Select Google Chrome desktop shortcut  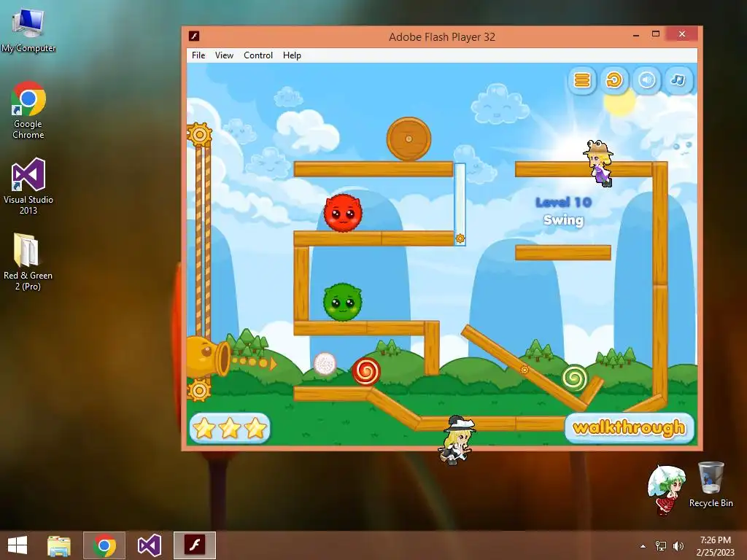(28, 111)
